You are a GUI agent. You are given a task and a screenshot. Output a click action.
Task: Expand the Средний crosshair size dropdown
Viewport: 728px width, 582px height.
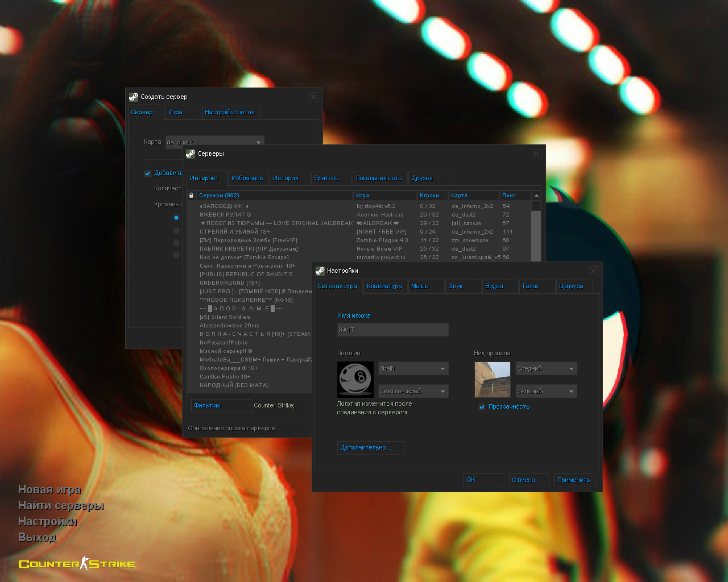546,369
